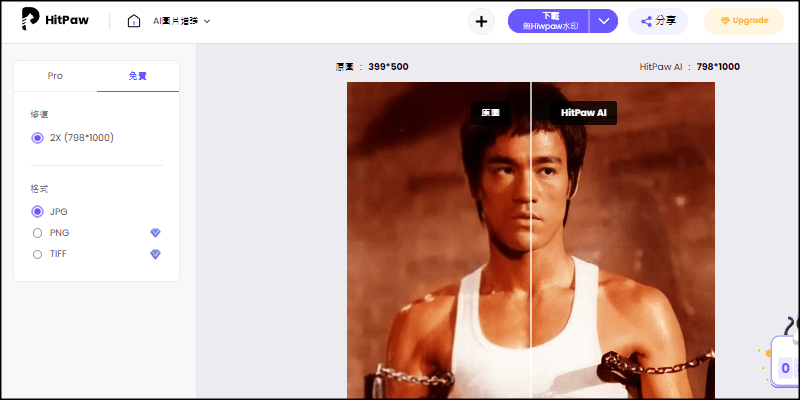Open the floating gift widget in the corner
Viewport: 800px width, 400px height.
pyautogui.click(x=785, y=360)
